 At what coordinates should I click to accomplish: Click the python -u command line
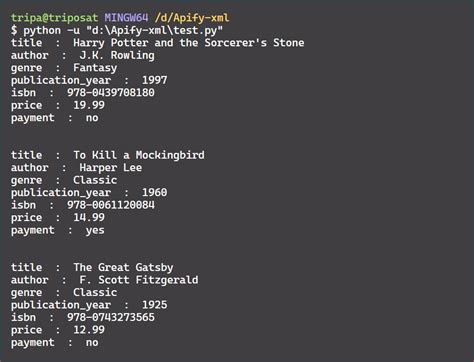click(x=117, y=30)
